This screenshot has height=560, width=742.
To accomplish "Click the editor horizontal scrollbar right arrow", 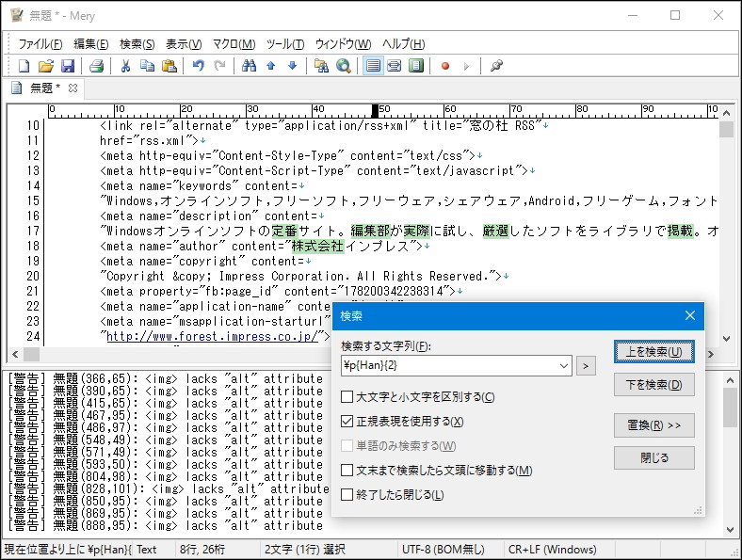I will tap(711, 354).
